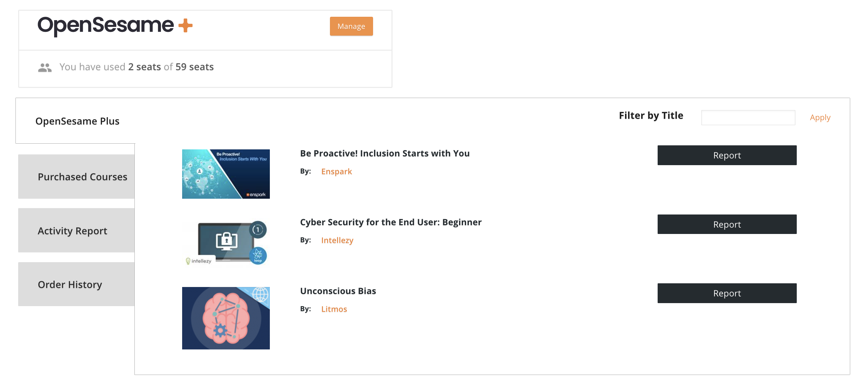Open the Purchased Courses tab
Screen dimensions: 868x383
coord(77,177)
